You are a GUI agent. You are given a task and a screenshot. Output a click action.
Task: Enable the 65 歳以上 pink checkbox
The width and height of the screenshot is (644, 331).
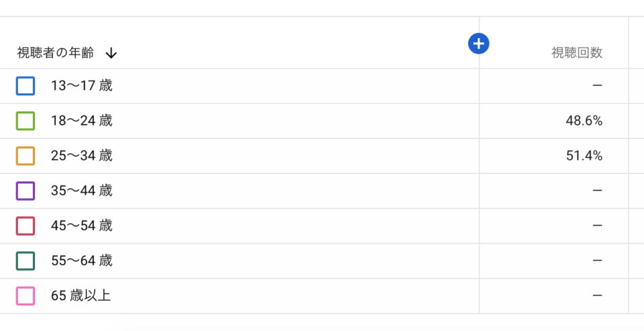(x=25, y=295)
